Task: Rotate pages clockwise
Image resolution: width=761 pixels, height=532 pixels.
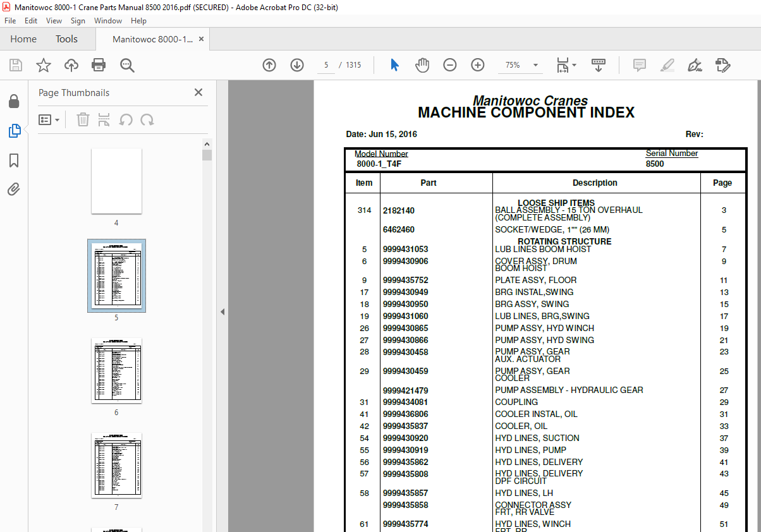Action: (147, 119)
